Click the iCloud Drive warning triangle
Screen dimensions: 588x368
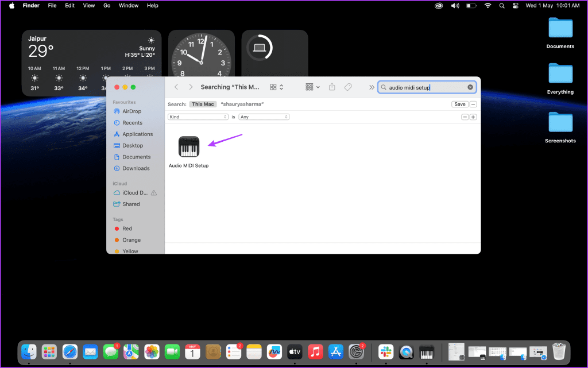tap(154, 193)
